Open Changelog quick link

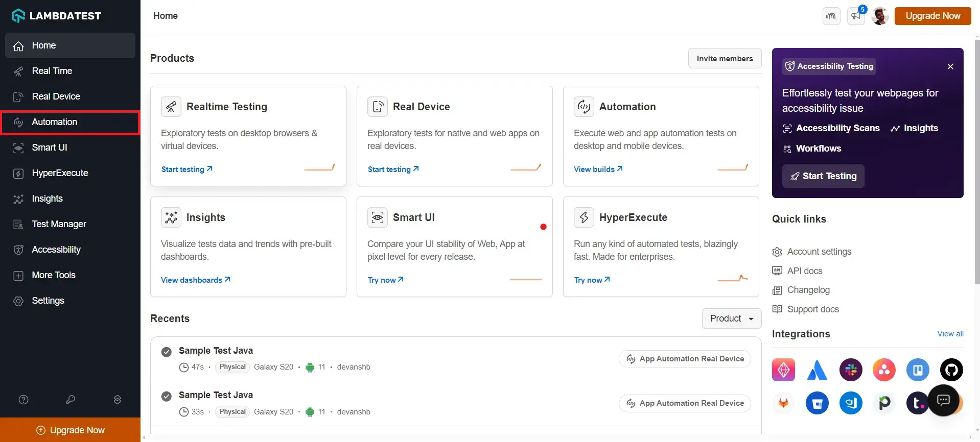coord(801,290)
